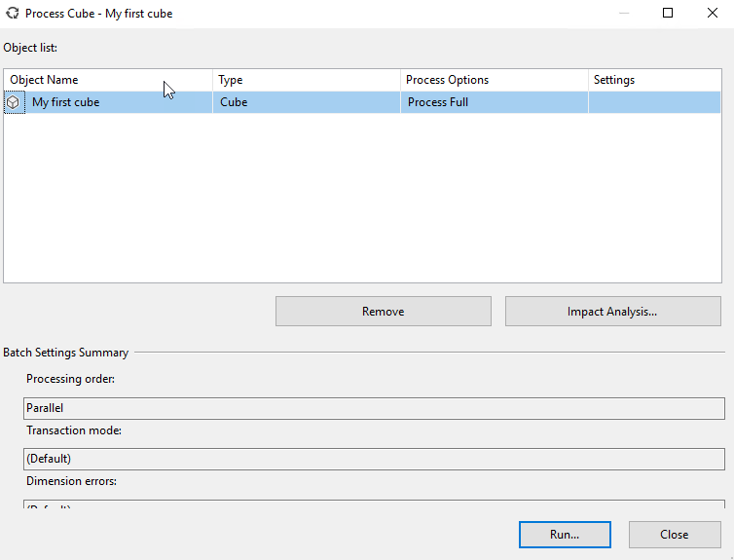Maximize the Process Cube dialog window
The image size is (734, 560).
[x=668, y=14]
